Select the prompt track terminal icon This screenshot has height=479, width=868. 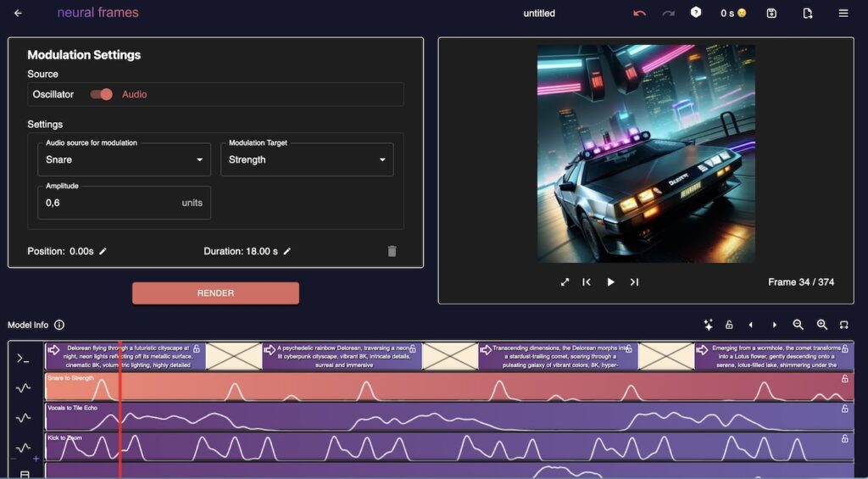[24, 358]
